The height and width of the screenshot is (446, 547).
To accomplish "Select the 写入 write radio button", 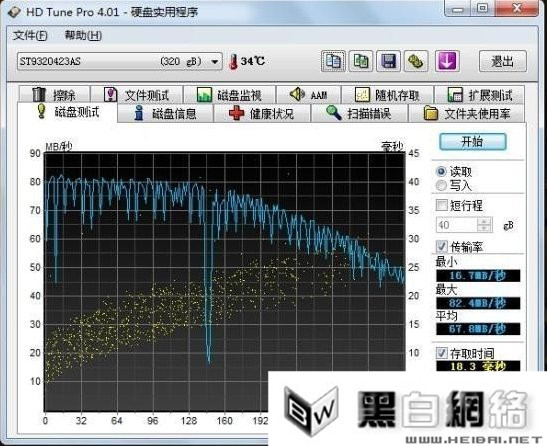I will click(441, 185).
